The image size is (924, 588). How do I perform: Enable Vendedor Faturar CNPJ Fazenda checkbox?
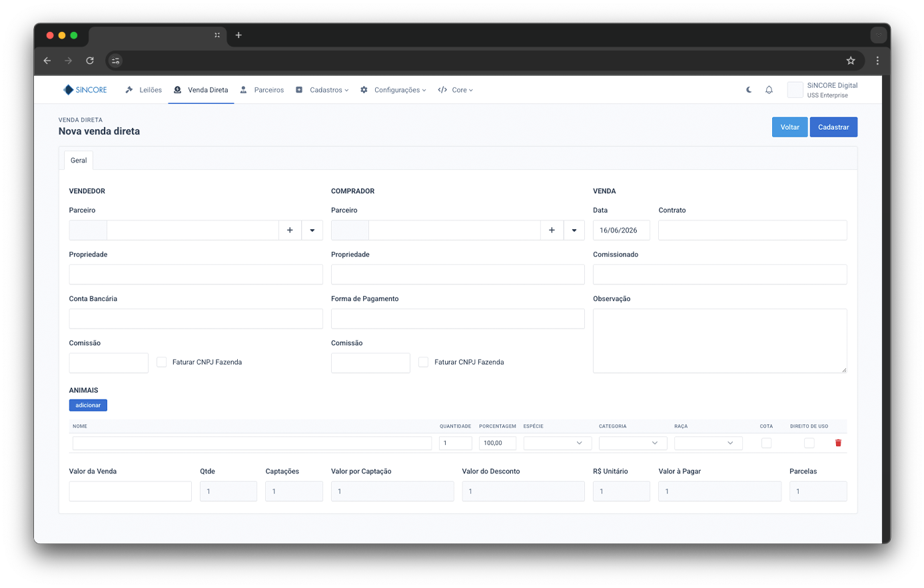(161, 362)
